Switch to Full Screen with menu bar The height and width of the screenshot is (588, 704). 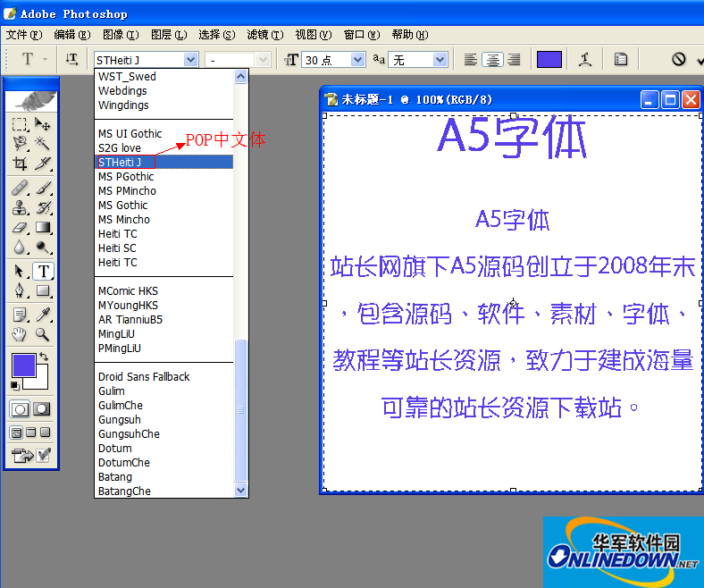(31, 433)
